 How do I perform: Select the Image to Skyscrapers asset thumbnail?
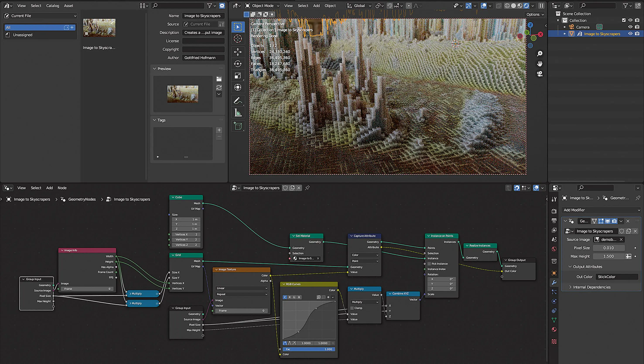99,28
